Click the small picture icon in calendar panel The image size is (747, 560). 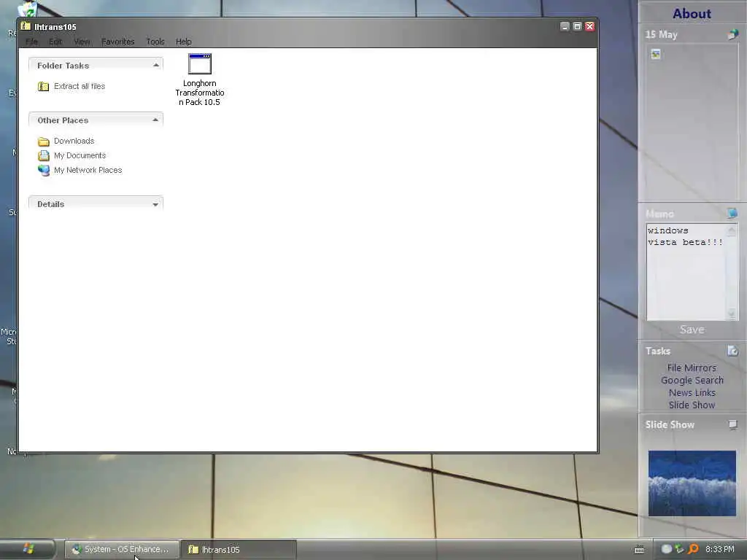coord(656,54)
